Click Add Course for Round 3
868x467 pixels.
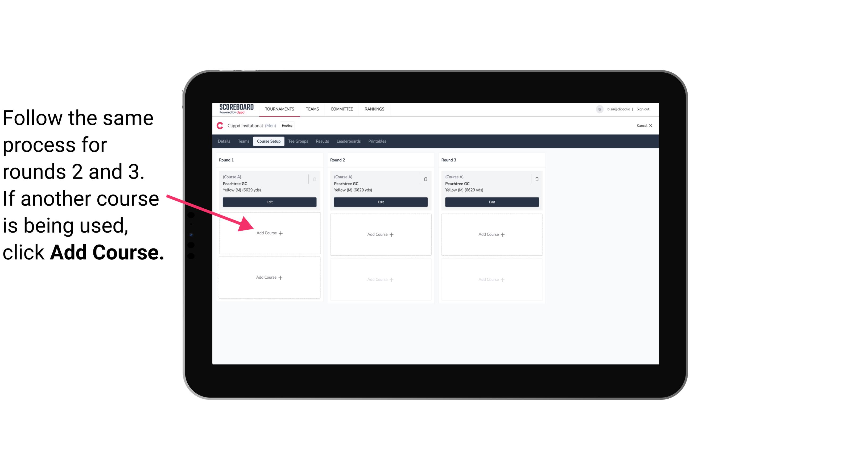[491, 234]
